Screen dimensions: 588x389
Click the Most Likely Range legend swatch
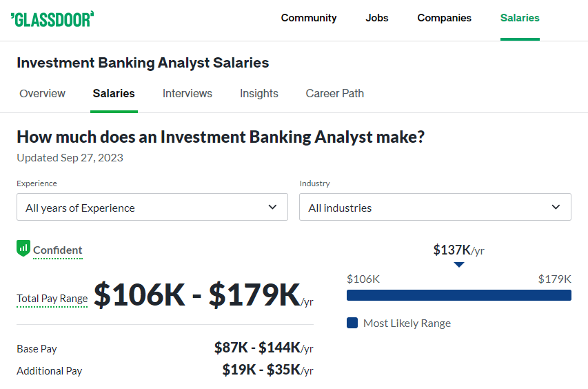coord(352,323)
